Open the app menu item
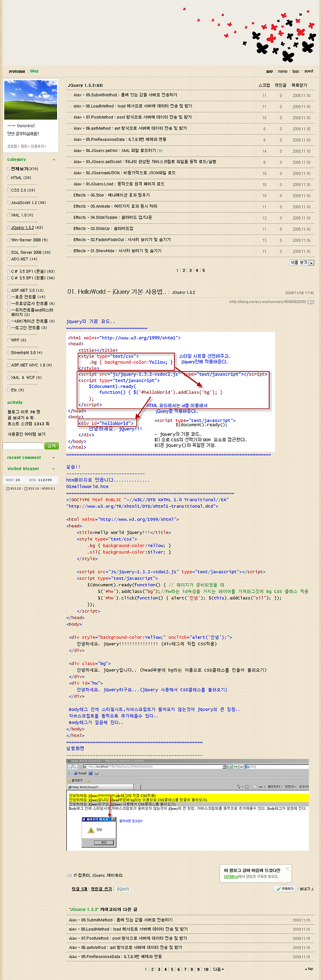 click(269, 72)
